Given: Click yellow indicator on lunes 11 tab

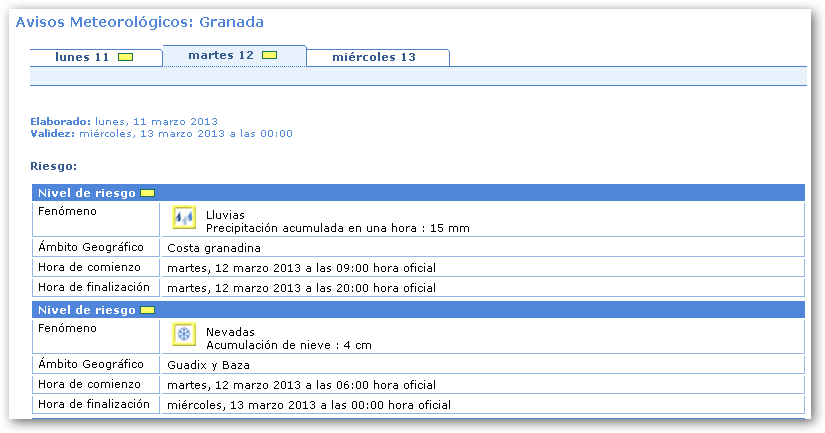Looking at the screenshot, I should pyautogui.click(x=125, y=57).
